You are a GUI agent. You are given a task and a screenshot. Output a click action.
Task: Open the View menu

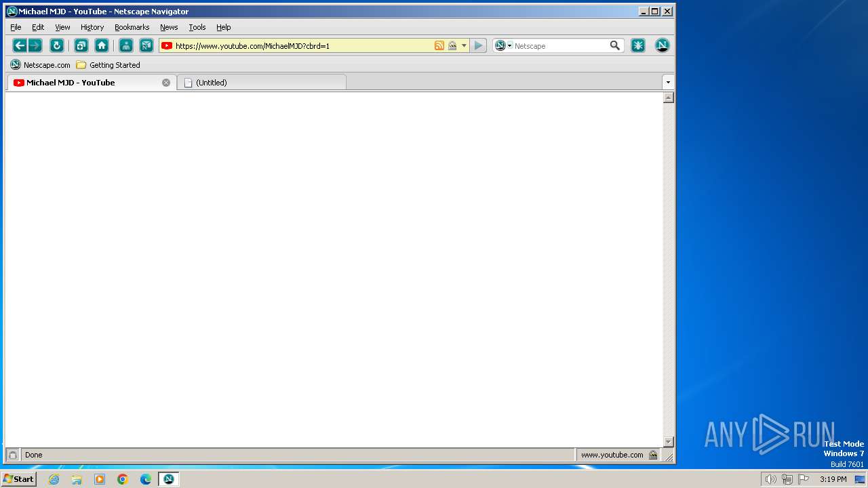(62, 27)
